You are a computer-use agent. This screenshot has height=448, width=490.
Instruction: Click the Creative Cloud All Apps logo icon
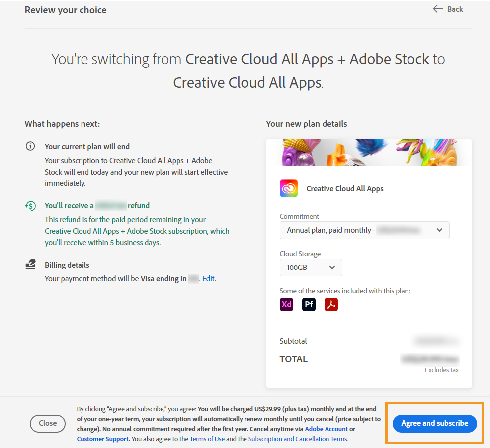point(289,188)
